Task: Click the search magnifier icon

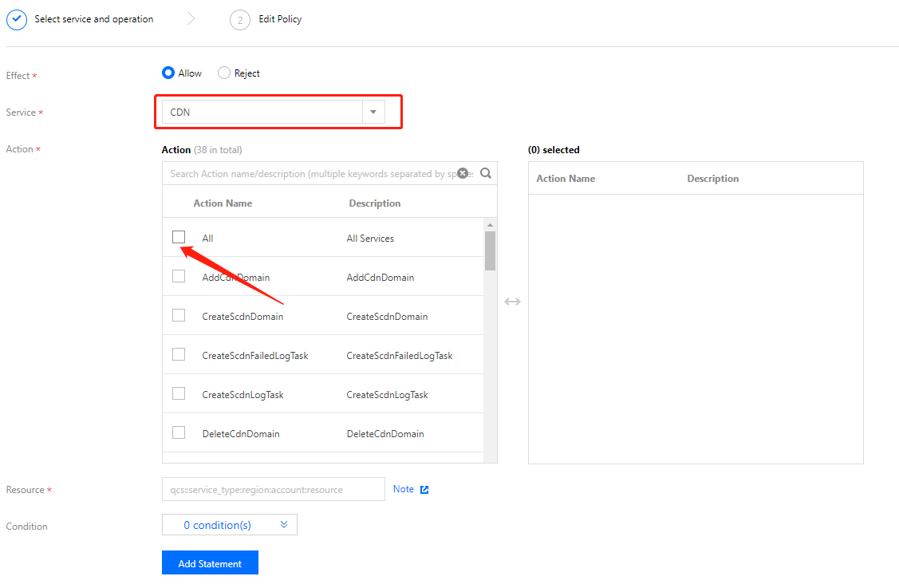Action: tap(485, 173)
